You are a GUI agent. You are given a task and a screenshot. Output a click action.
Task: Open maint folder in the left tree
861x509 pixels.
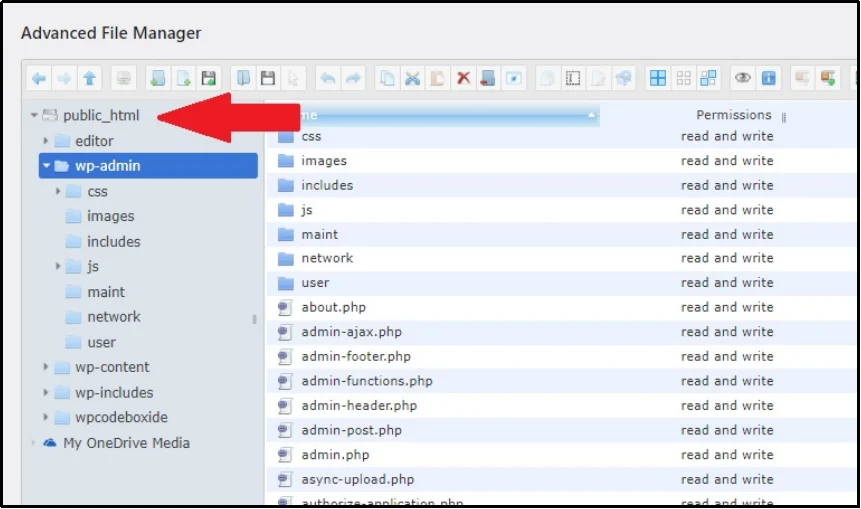(106, 292)
